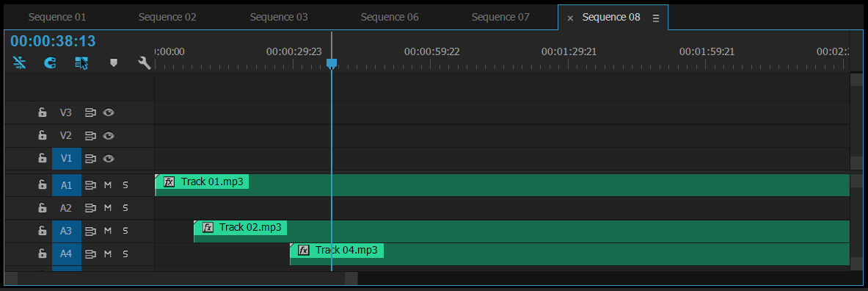
Task: Toggle A4 track targeting
Action: point(67,254)
